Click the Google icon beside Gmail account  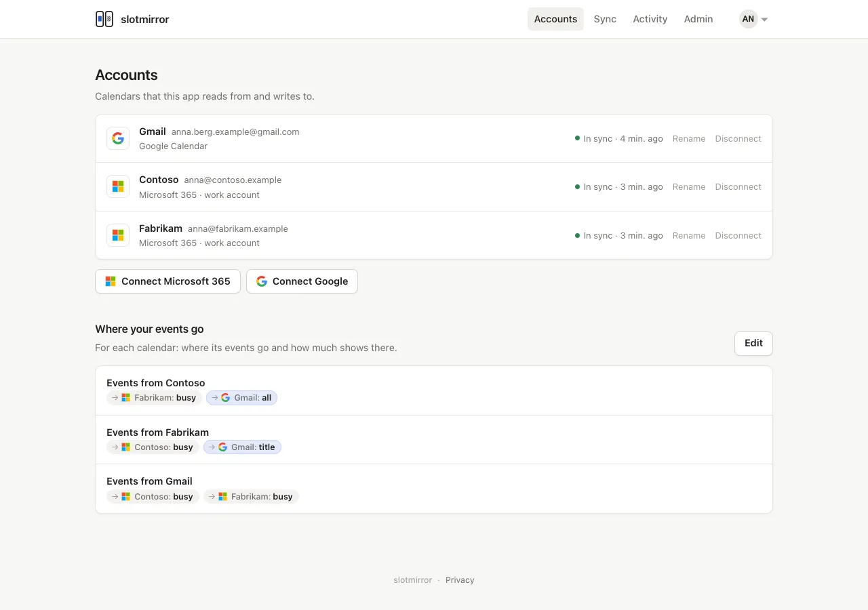tap(118, 138)
